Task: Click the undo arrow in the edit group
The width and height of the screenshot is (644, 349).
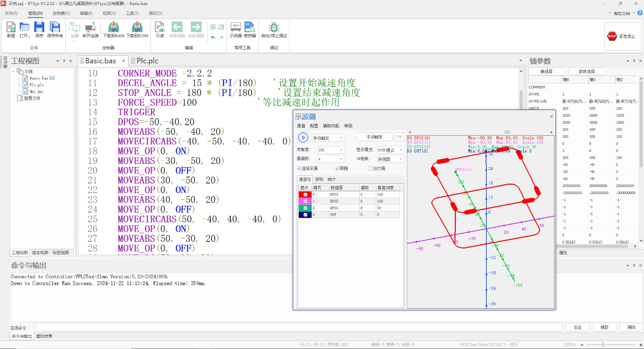Action: [x=213, y=37]
